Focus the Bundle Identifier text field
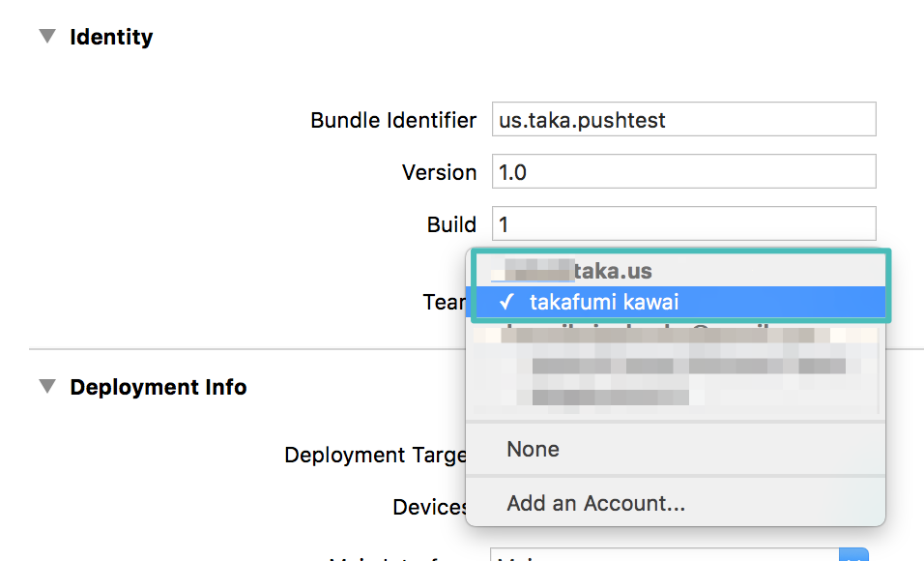 (x=683, y=120)
